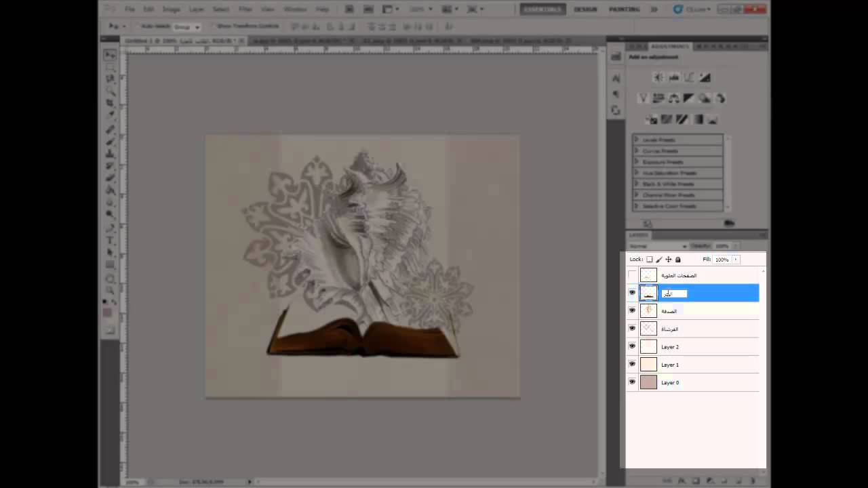
Task: Click the Gradient Map adjustment icon
Action: coord(698,119)
